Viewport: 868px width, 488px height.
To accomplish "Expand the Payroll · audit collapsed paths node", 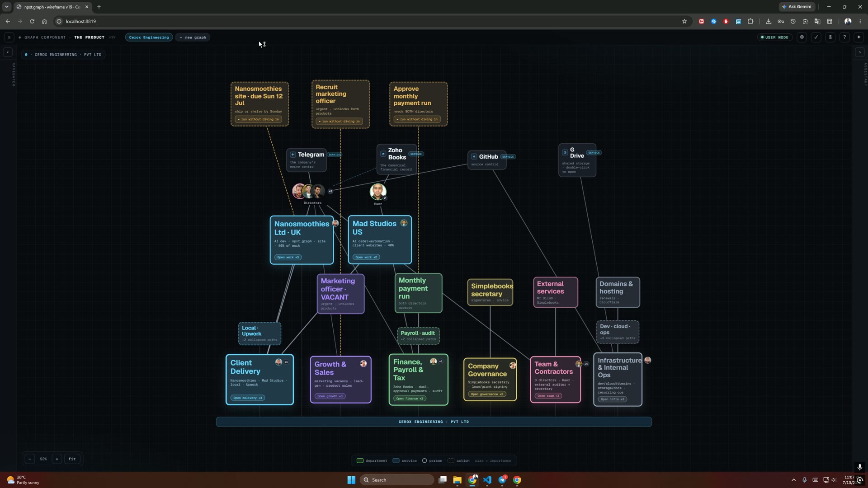I will pos(418,336).
